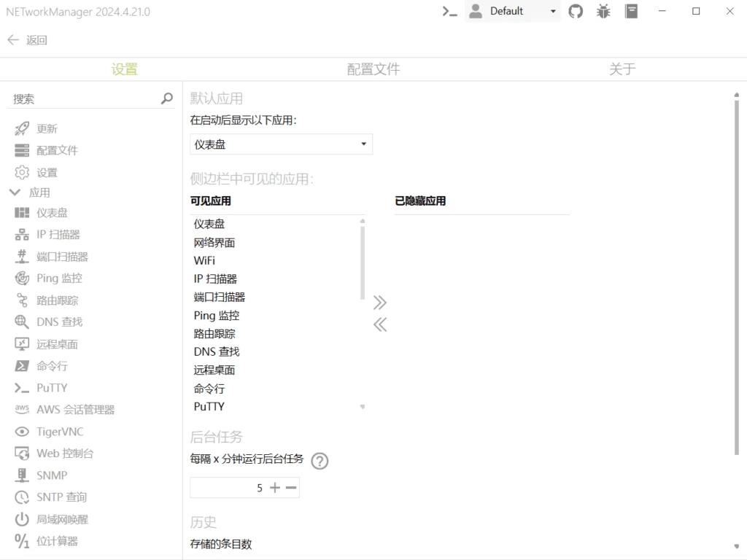The image size is (747, 560).
Task: Click the 搜索 search input field
Action: 84,98
